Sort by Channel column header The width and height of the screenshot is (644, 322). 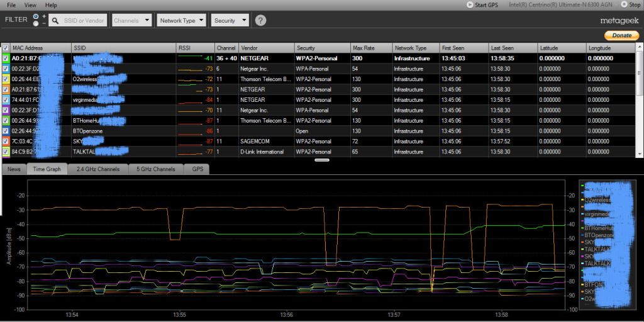226,48
